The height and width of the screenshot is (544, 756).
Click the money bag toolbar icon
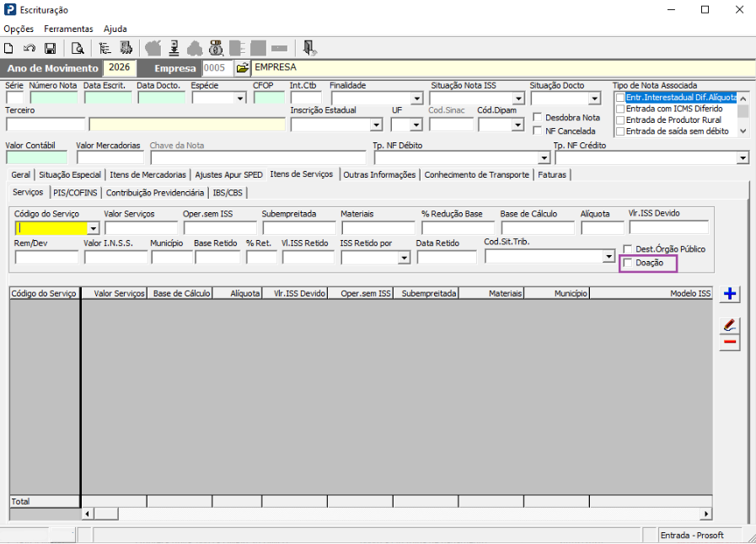(216, 48)
